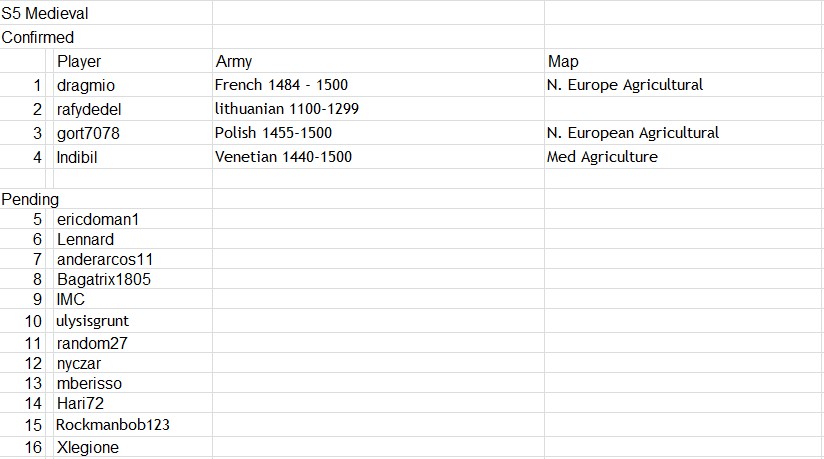Select the empty army cell beside Xlegione
The height and width of the screenshot is (459, 824).
pyautogui.click(x=378, y=448)
